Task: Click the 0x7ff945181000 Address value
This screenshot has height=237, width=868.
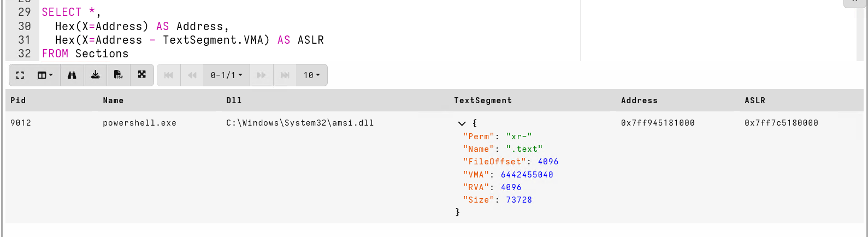Action: 658,123
